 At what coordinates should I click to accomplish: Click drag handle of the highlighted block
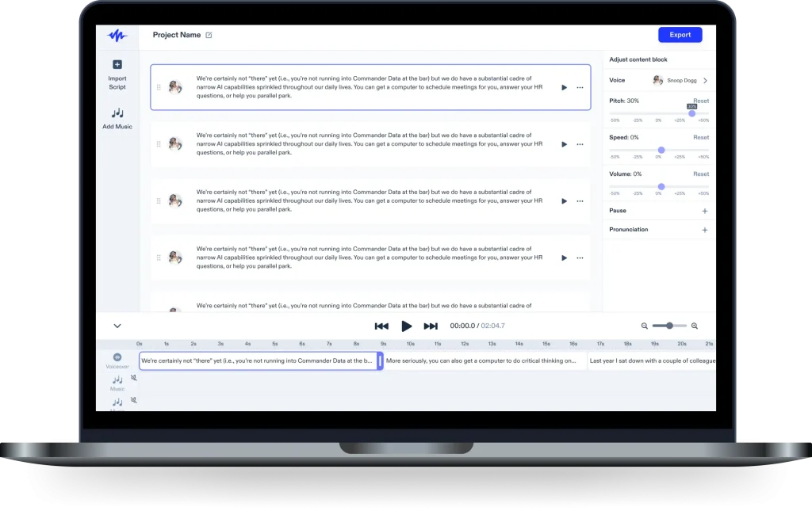pos(159,87)
